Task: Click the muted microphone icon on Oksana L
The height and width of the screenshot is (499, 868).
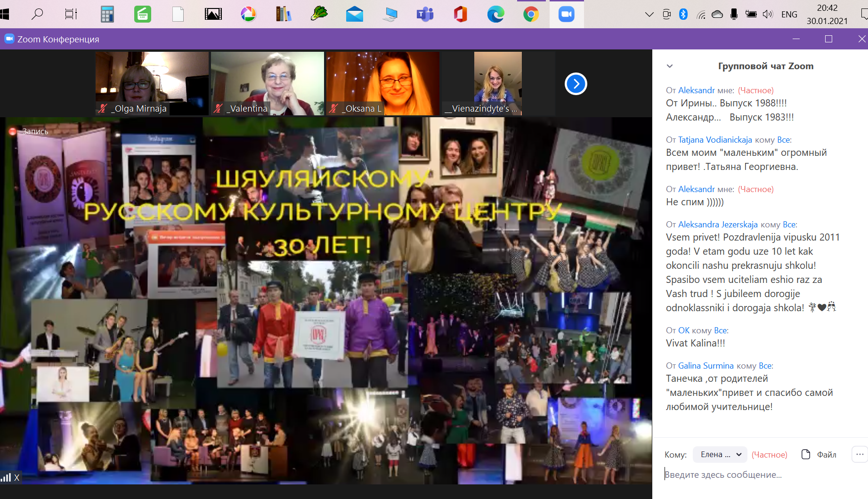Action: click(333, 109)
